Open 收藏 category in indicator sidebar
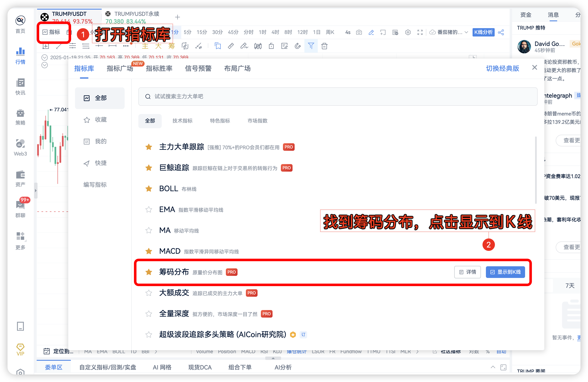 pyautogui.click(x=100, y=120)
